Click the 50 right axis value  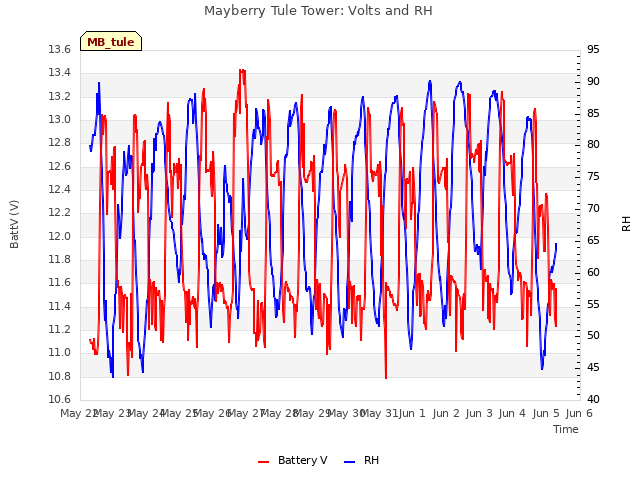tap(593, 336)
